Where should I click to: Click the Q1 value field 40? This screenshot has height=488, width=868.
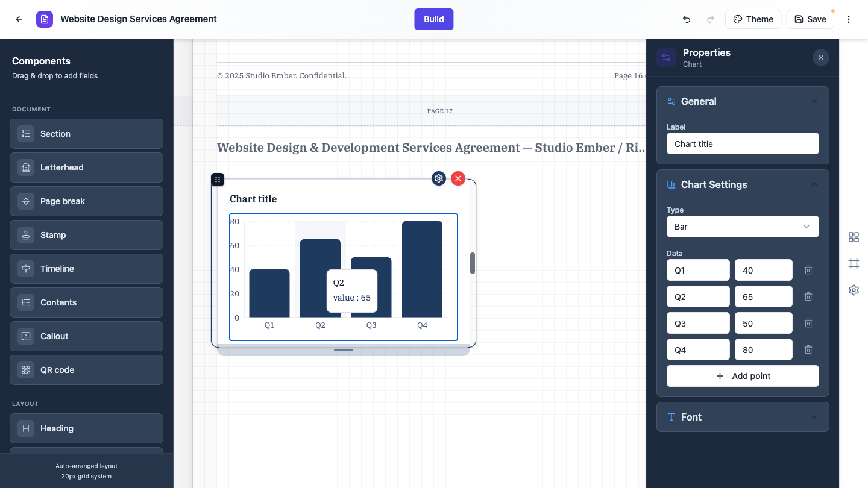763,270
